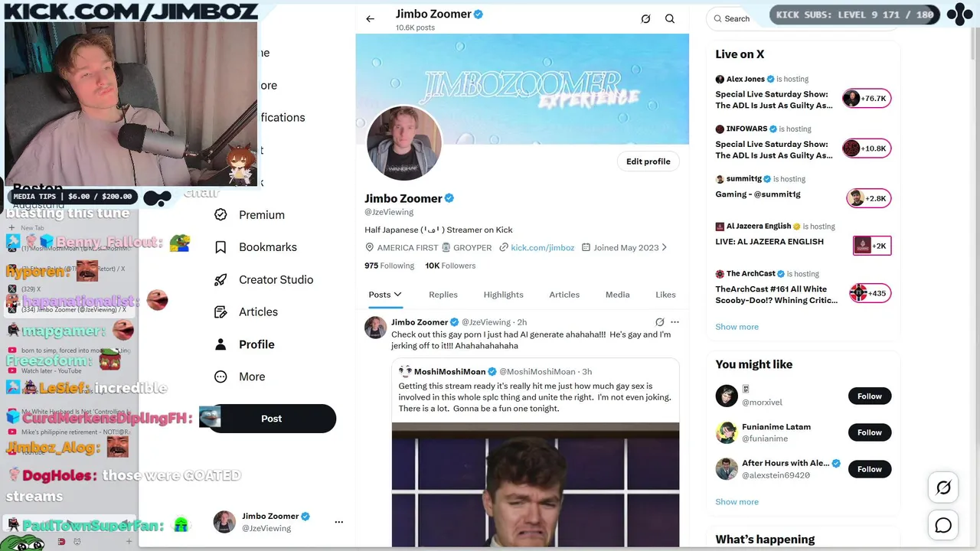This screenshot has height=551, width=980.
Task: Open the profile search magnifier icon
Action: point(670,19)
